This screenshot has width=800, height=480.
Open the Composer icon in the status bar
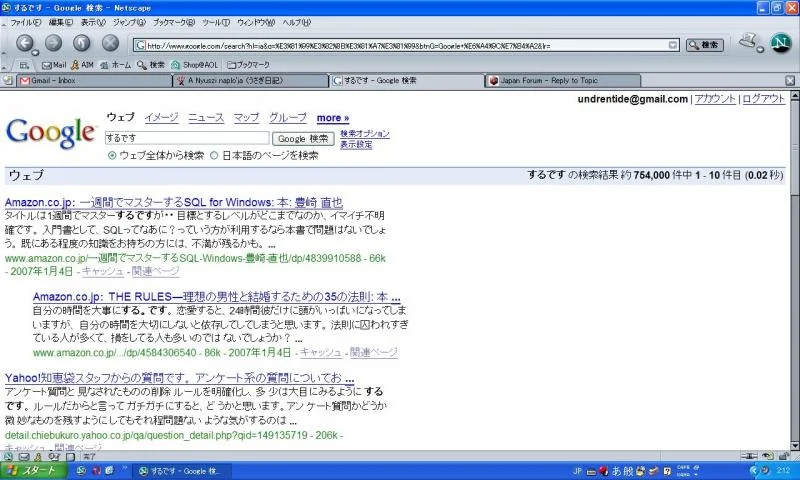point(70,457)
